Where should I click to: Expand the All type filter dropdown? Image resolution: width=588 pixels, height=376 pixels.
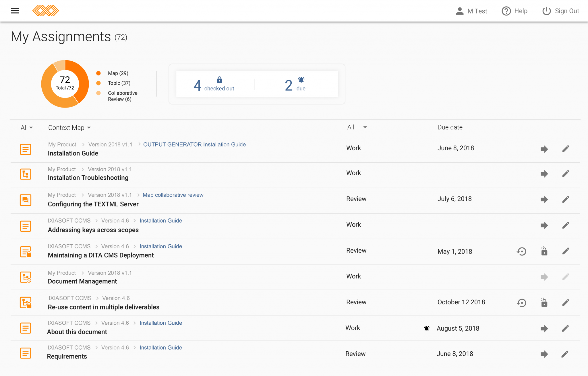click(x=27, y=128)
